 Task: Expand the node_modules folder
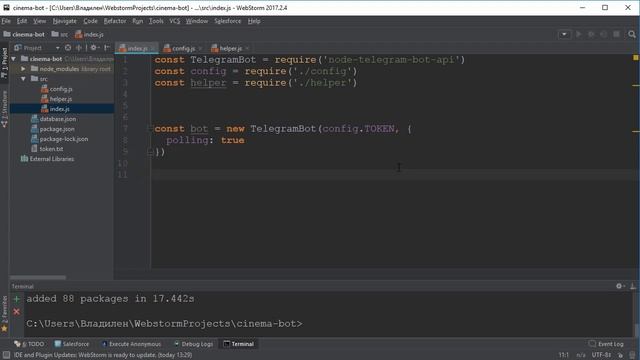[23, 69]
